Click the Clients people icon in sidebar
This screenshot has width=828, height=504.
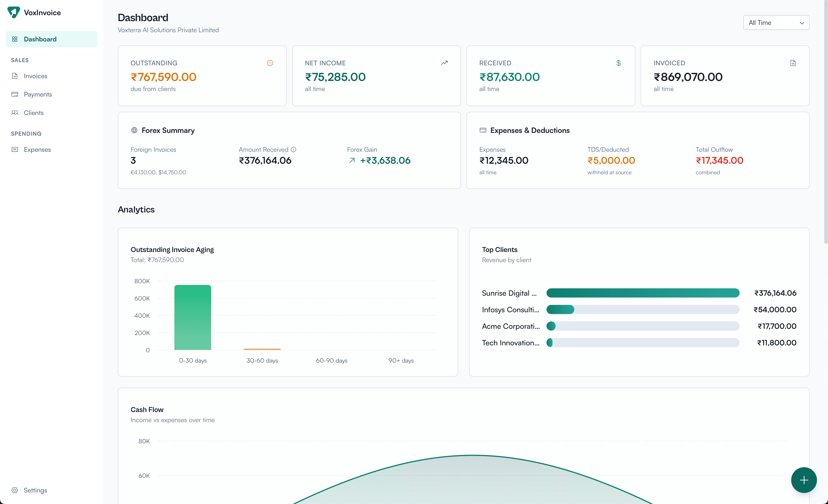tap(15, 113)
